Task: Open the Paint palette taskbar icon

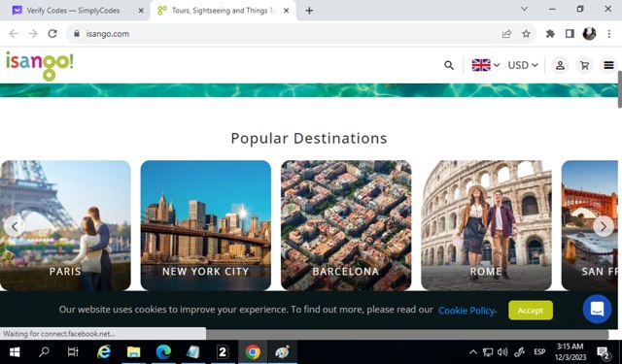Action: pos(283,351)
